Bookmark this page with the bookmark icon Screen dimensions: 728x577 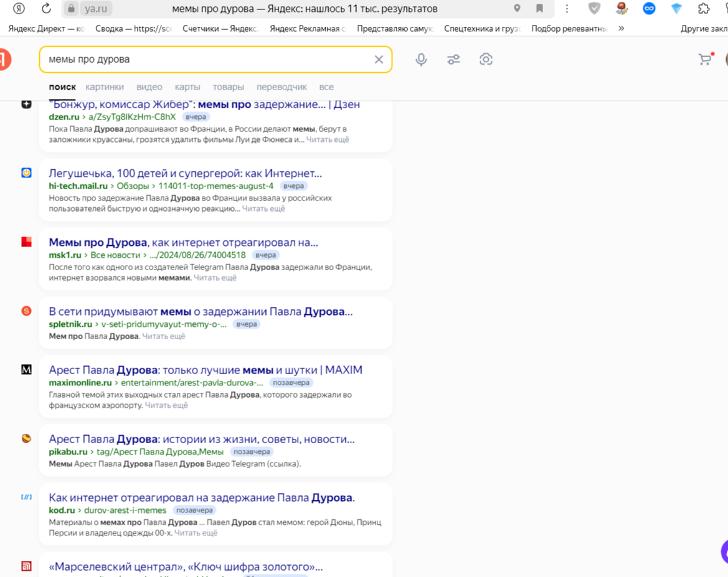pyautogui.click(x=539, y=8)
